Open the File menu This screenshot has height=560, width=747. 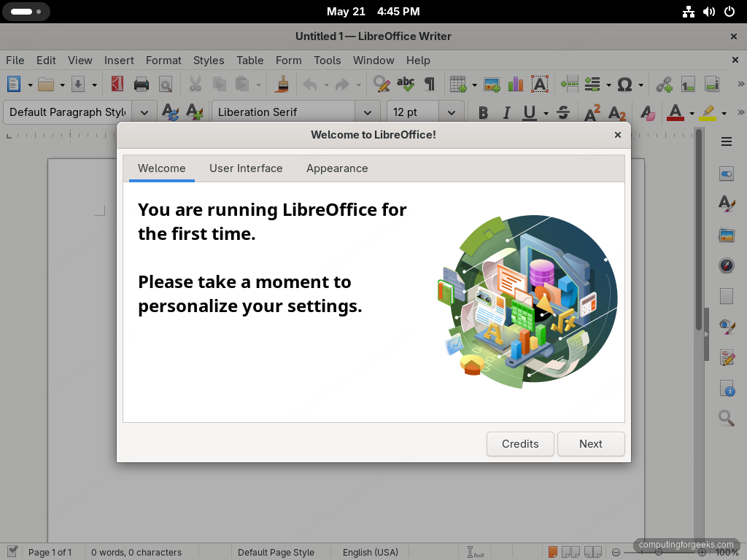point(15,61)
